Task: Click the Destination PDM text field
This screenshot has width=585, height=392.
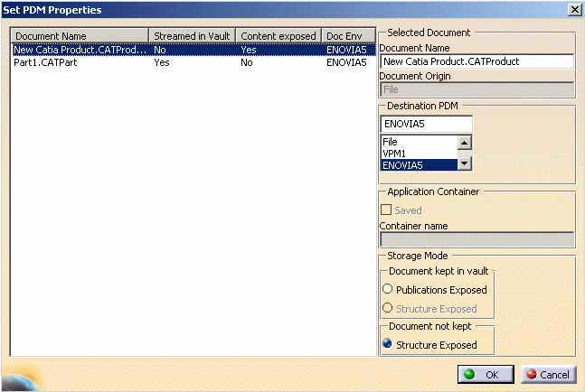Action: [426, 124]
